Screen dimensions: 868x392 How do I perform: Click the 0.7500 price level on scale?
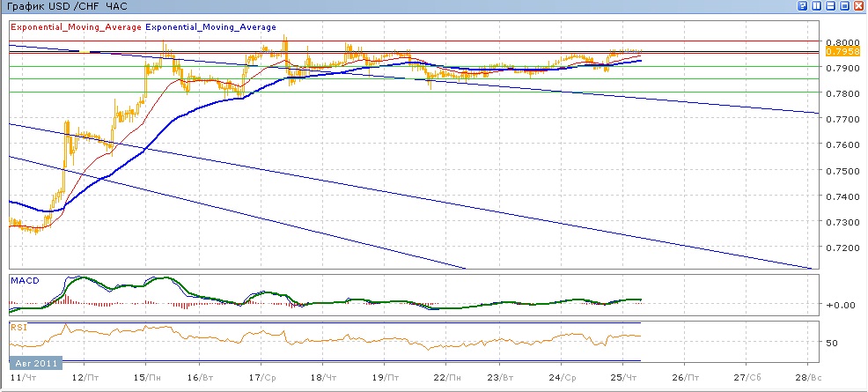click(843, 171)
